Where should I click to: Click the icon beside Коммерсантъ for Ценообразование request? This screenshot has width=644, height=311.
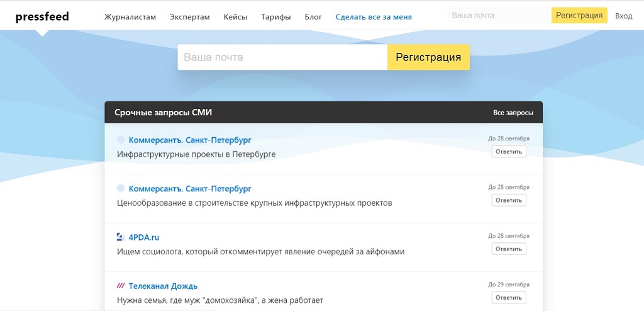pos(120,188)
